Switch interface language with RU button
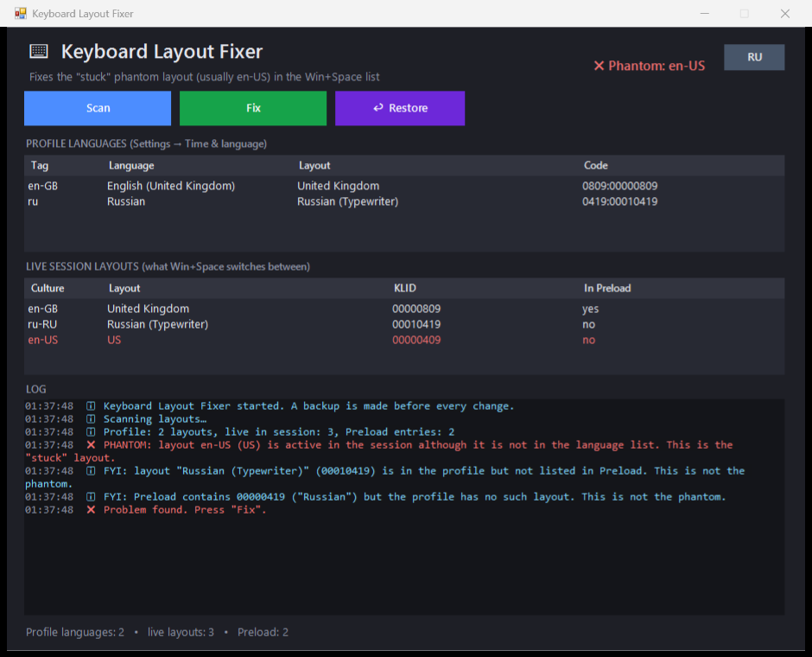812x657 pixels. tap(754, 57)
